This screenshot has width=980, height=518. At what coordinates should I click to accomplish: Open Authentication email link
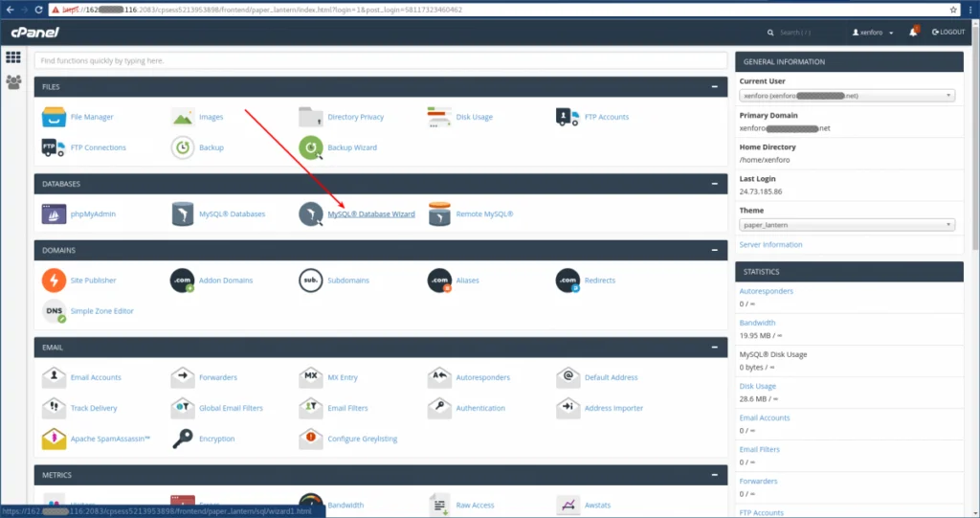[x=480, y=408]
